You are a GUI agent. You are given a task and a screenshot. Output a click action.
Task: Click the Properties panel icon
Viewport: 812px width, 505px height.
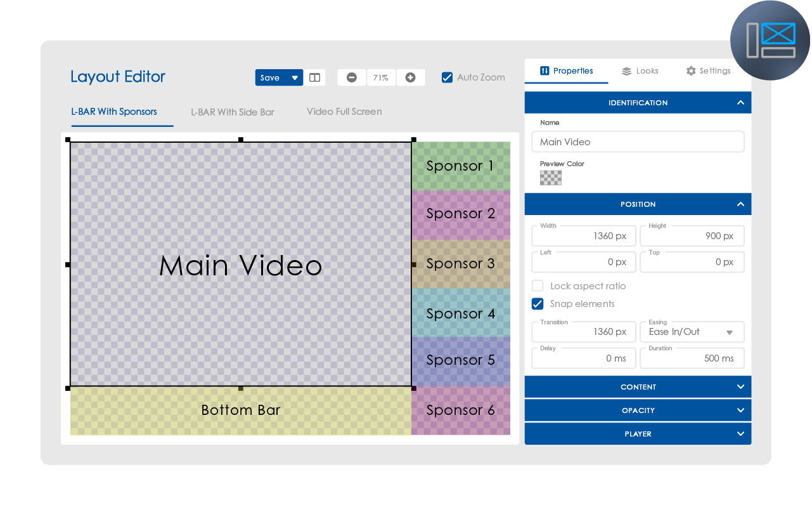[x=545, y=71]
